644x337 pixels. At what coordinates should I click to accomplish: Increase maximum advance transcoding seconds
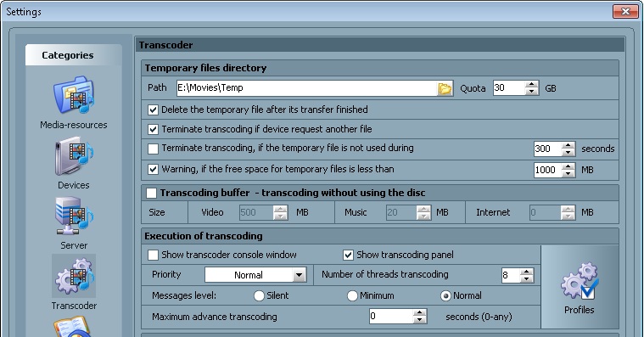(x=419, y=313)
